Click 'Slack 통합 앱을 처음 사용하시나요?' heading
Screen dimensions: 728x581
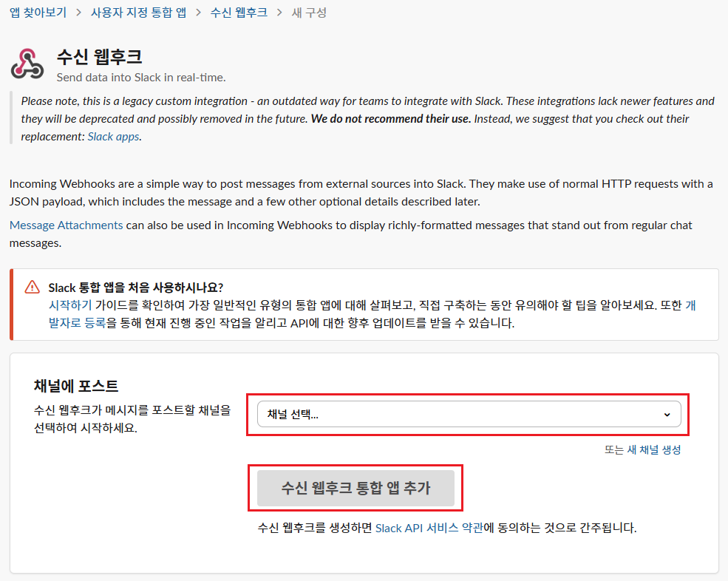point(136,288)
